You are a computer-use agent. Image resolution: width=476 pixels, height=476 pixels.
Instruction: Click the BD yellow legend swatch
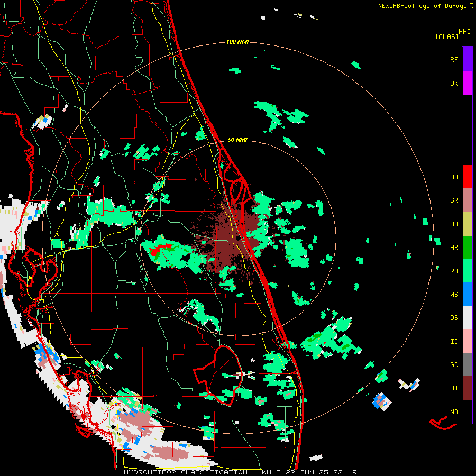click(467, 224)
